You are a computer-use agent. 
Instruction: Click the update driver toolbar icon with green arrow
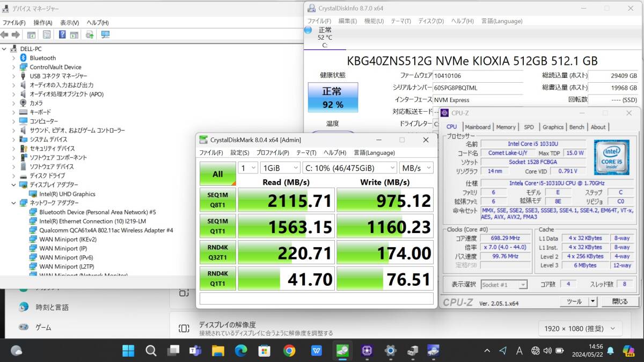pyautogui.click(x=89, y=34)
